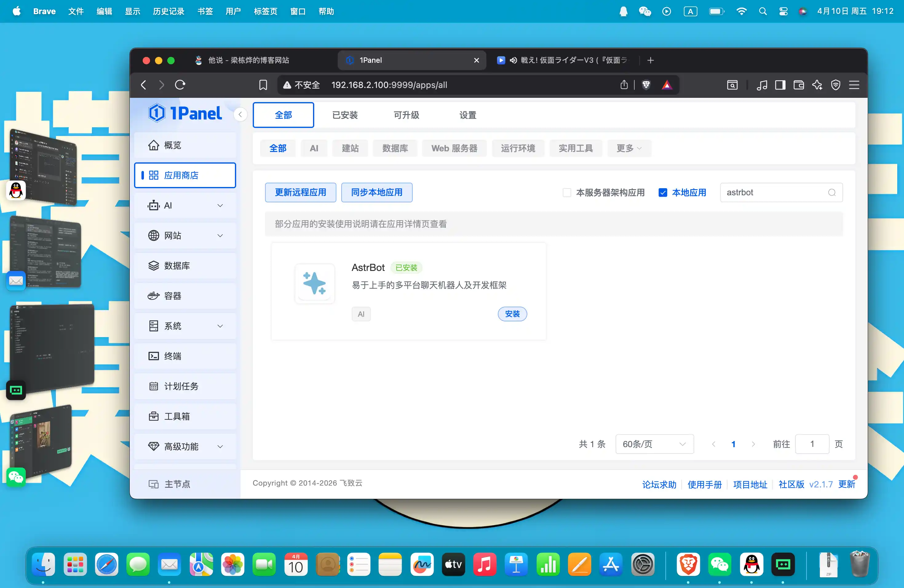
Task: Click the 安装 button for AstrBot
Action: (512, 314)
